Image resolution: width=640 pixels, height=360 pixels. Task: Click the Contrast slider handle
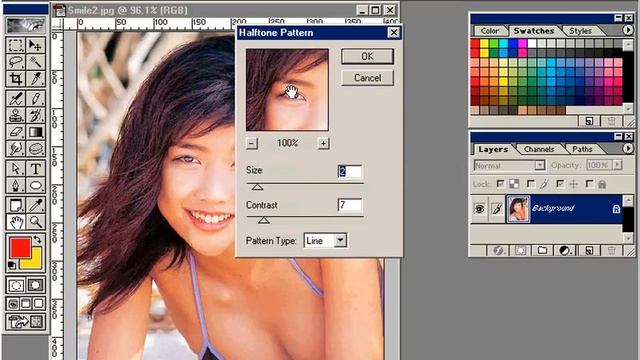coord(264,220)
